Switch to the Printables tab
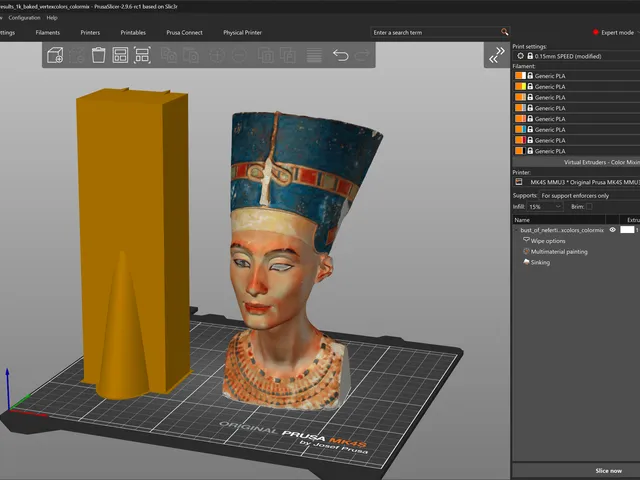This screenshot has height=480, width=640. [133, 32]
